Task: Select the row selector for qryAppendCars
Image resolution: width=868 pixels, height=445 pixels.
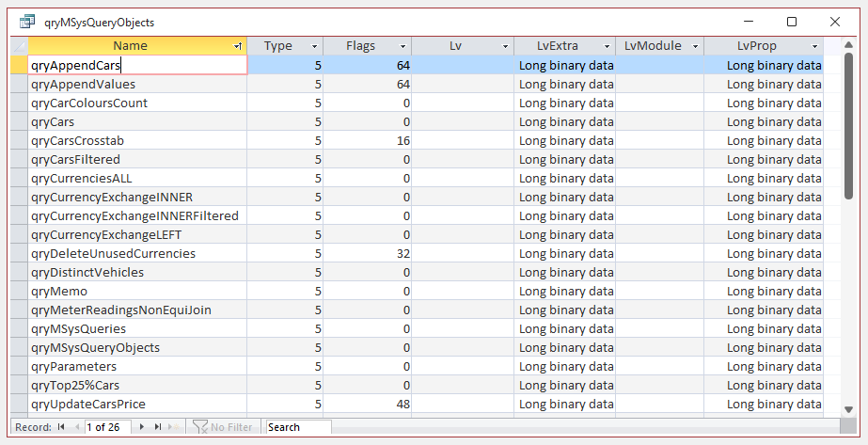Action: click(x=19, y=65)
